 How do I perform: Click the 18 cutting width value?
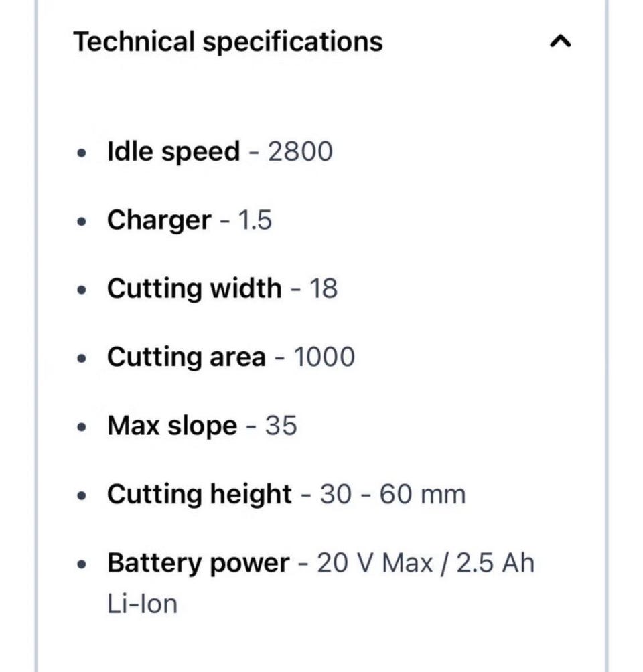[323, 288]
